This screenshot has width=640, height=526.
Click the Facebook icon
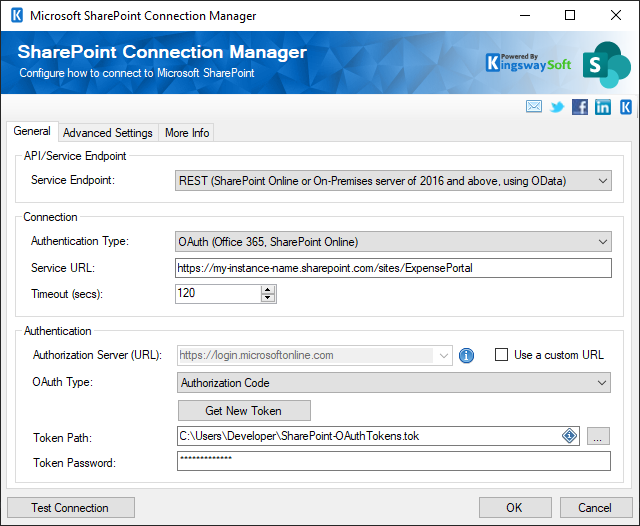[580, 107]
